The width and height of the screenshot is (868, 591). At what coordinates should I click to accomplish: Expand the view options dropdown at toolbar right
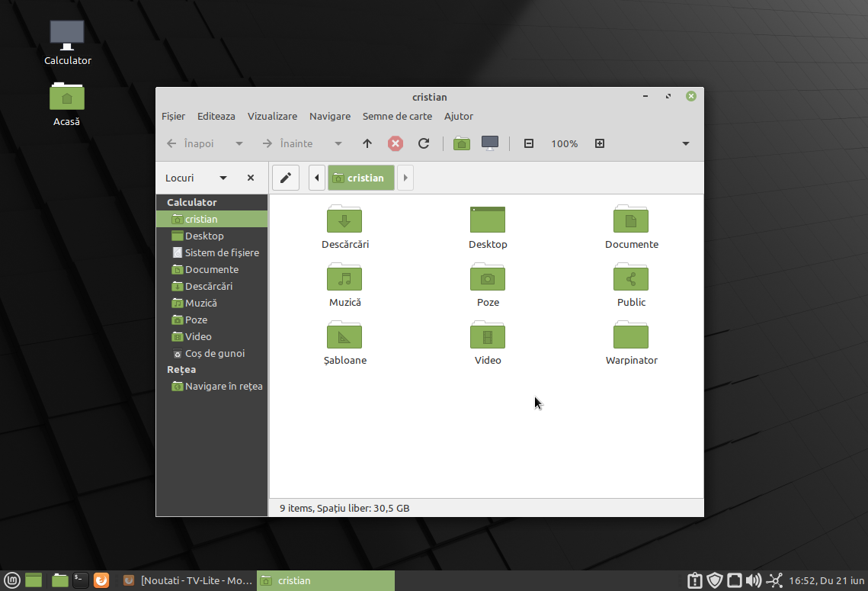pos(685,143)
